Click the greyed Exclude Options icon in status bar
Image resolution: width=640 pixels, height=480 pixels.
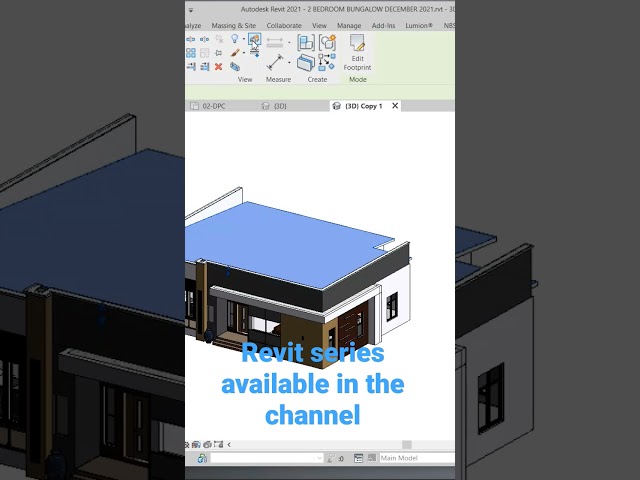[371, 458]
